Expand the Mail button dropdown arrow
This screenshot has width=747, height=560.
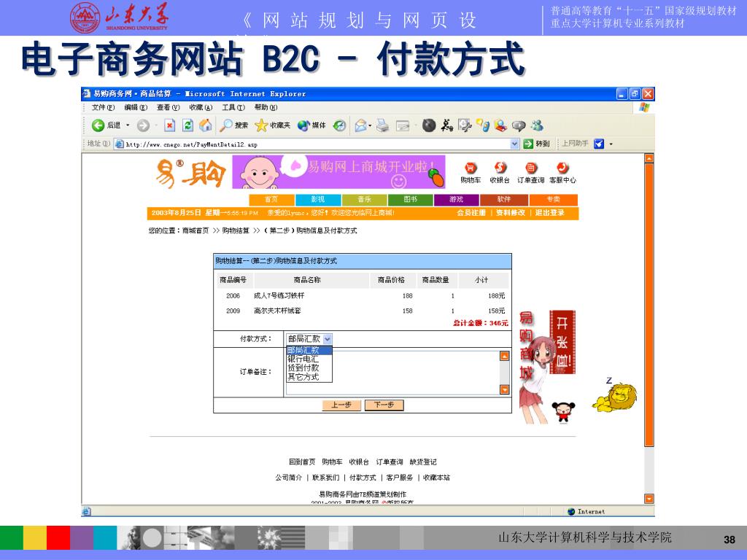point(370,125)
